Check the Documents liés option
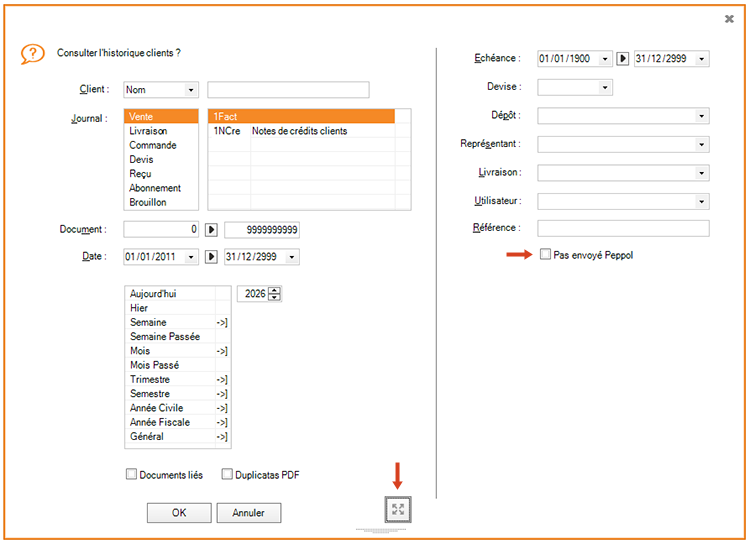Screen dimensions: 750x544 tap(132, 475)
